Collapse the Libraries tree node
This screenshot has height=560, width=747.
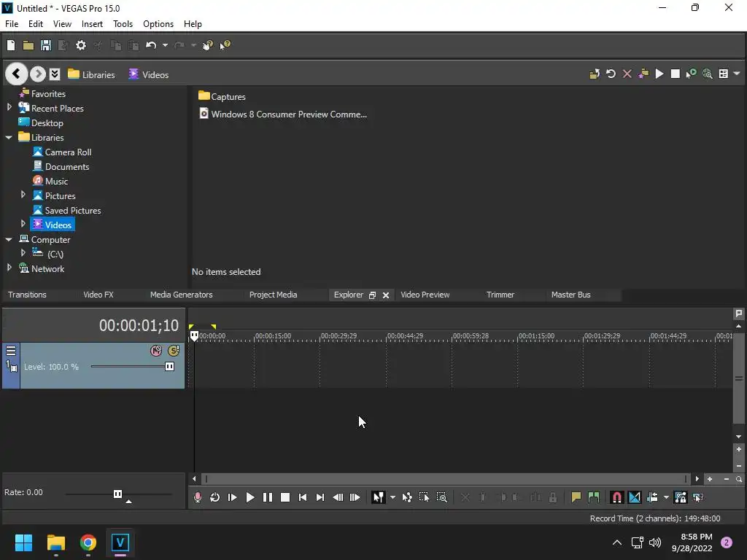click(x=9, y=138)
